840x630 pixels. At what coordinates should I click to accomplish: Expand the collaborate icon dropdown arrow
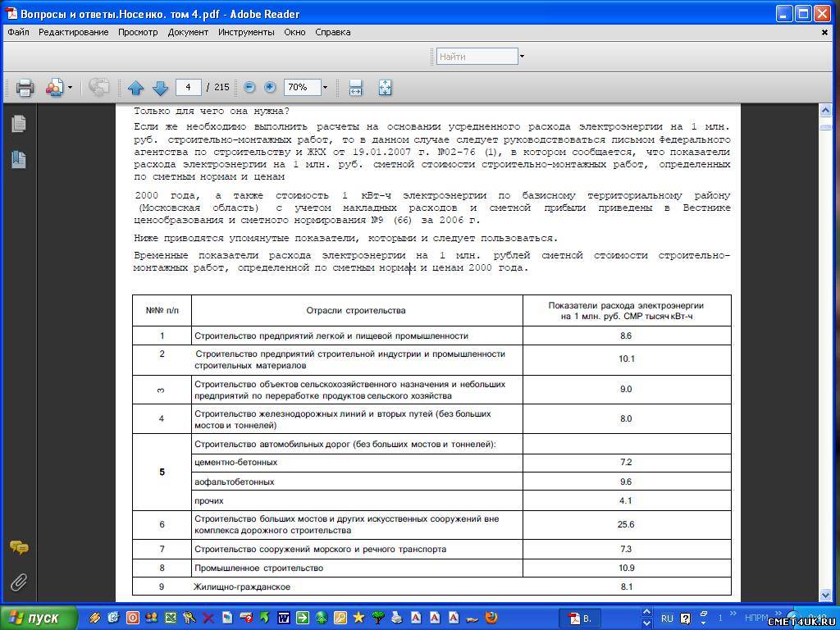click(71, 87)
